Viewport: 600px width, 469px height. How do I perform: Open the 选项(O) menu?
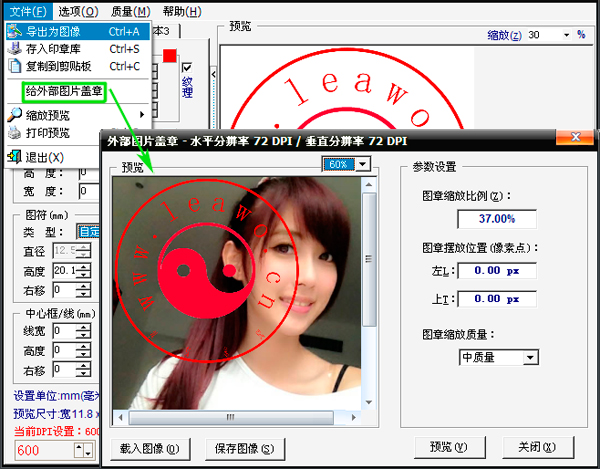[78, 11]
